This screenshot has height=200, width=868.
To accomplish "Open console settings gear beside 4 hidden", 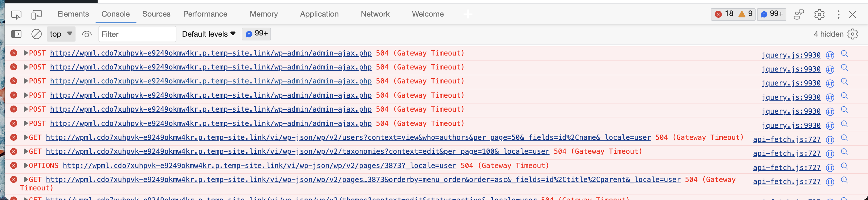I will tap(853, 34).
